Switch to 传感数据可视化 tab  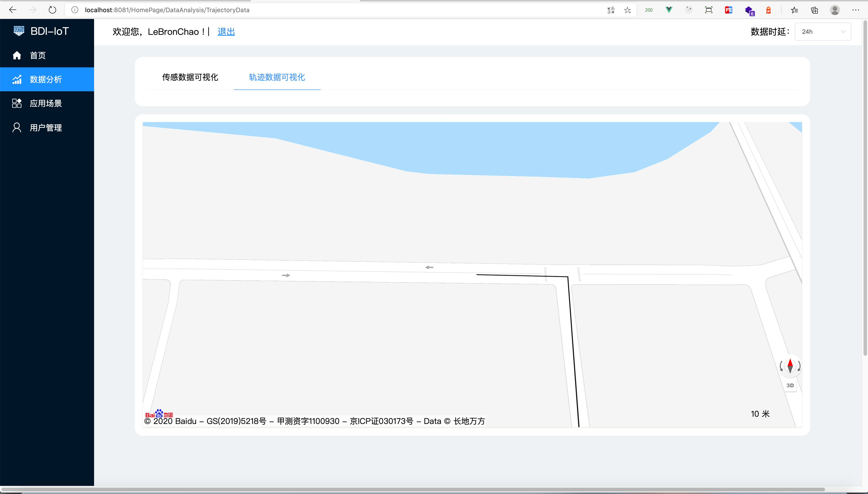tap(190, 77)
